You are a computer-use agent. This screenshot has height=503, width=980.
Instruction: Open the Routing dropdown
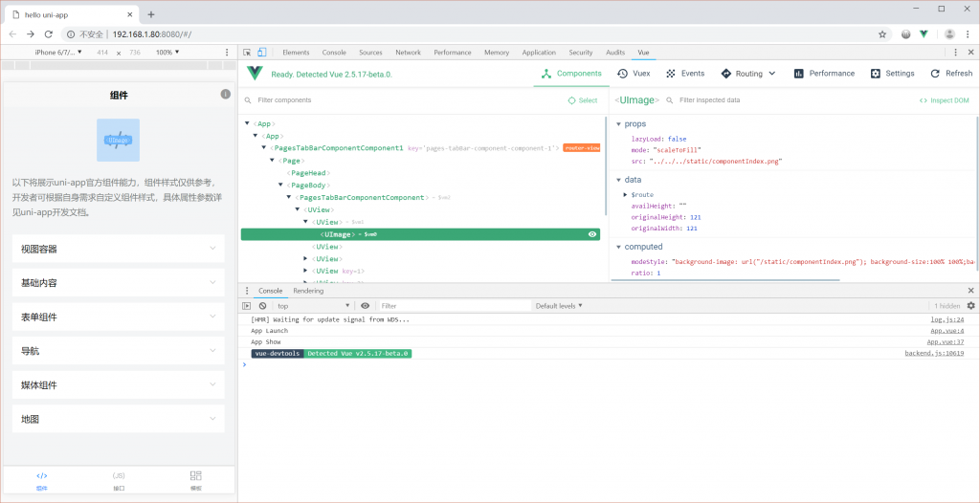click(748, 73)
